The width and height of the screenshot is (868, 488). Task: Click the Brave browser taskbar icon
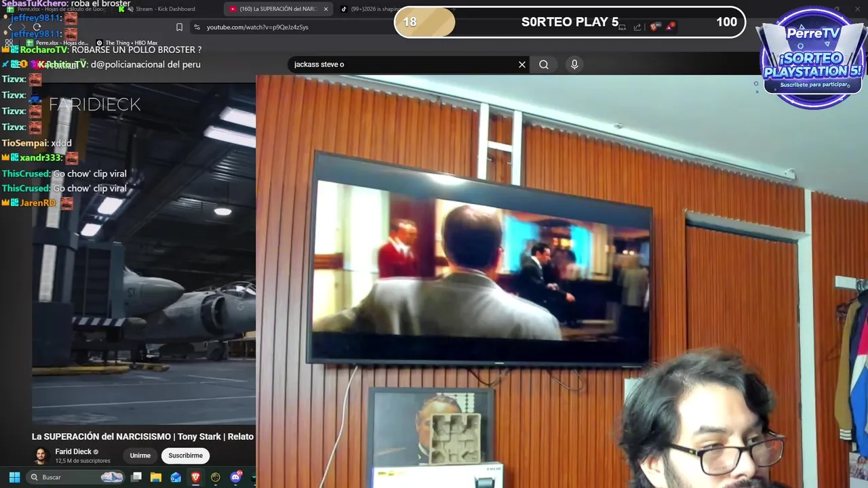[195, 477]
